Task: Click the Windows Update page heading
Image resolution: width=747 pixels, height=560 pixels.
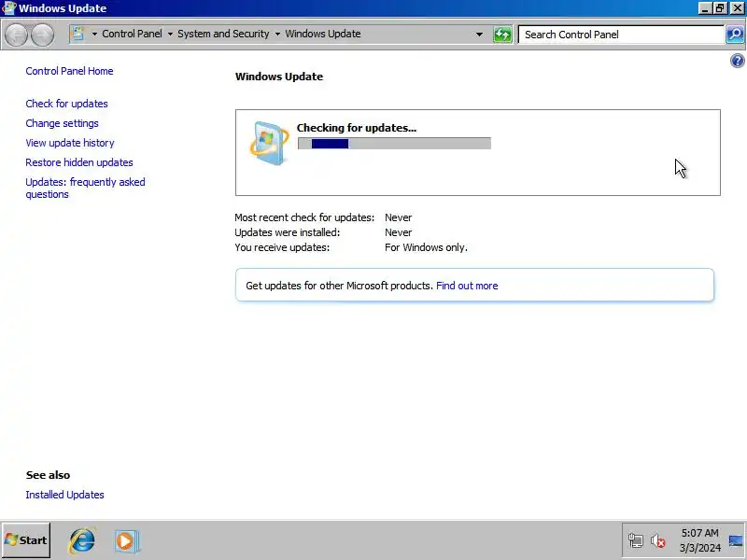Action: (279, 77)
